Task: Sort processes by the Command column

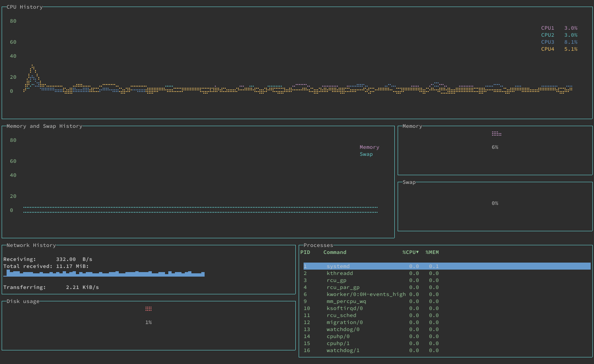Action: [x=335, y=252]
